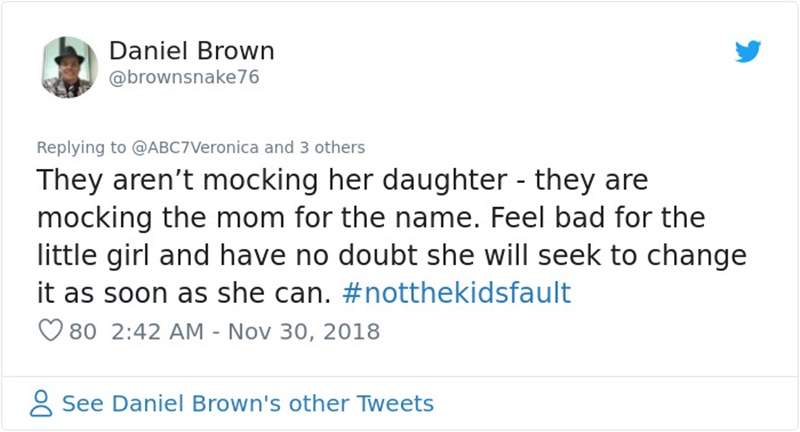This screenshot has width=800, height=432.
Task: Click the "Replying to" label
Action: click(x=82, y=147)
